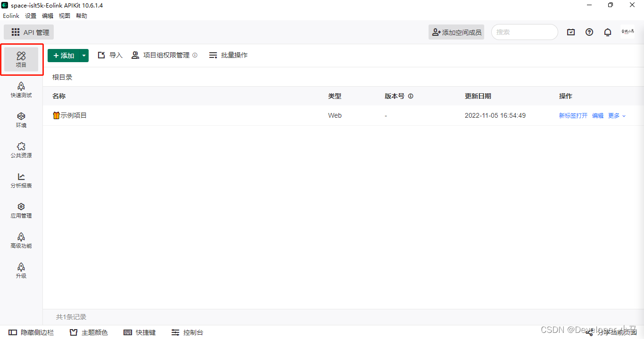Click the 搜索 input field
This screenshot has width=644, height=339.
pyautogui.click(x=525, y=32)
